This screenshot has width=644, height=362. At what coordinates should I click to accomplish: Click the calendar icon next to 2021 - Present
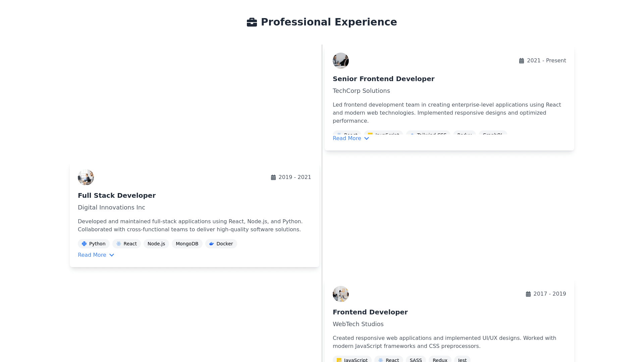(521, 61)
